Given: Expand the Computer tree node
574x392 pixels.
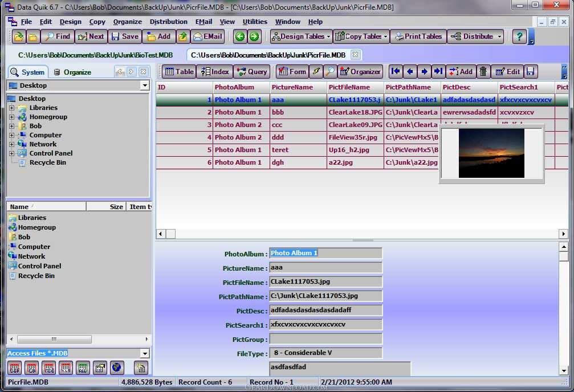Looking at the screenshot, I should click(x=12, y=136).
